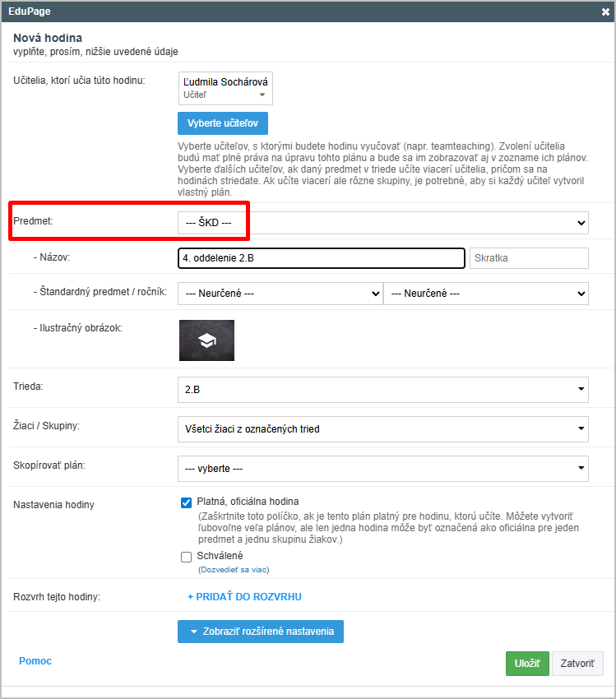This screenshot has width=616, height=699.
Task: Open the Predmet dropdown showing ŠKD
Action: click(382, 223)
